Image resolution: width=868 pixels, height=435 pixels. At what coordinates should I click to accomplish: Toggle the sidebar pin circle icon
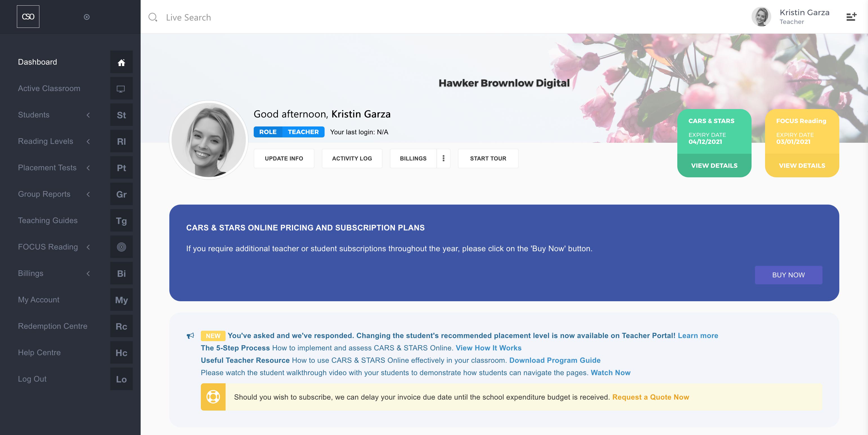87,17
